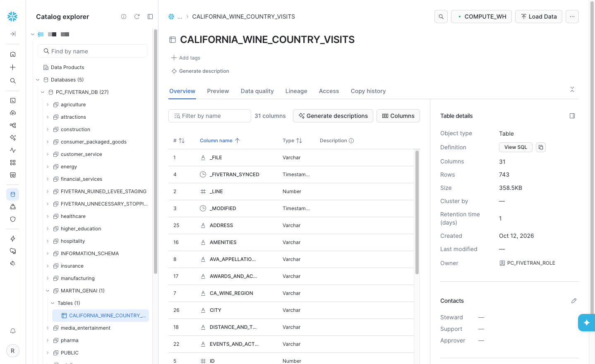Click the Create plus icon in sidebar
This screenshot has height=364, width=595.
tap(13, 67)
